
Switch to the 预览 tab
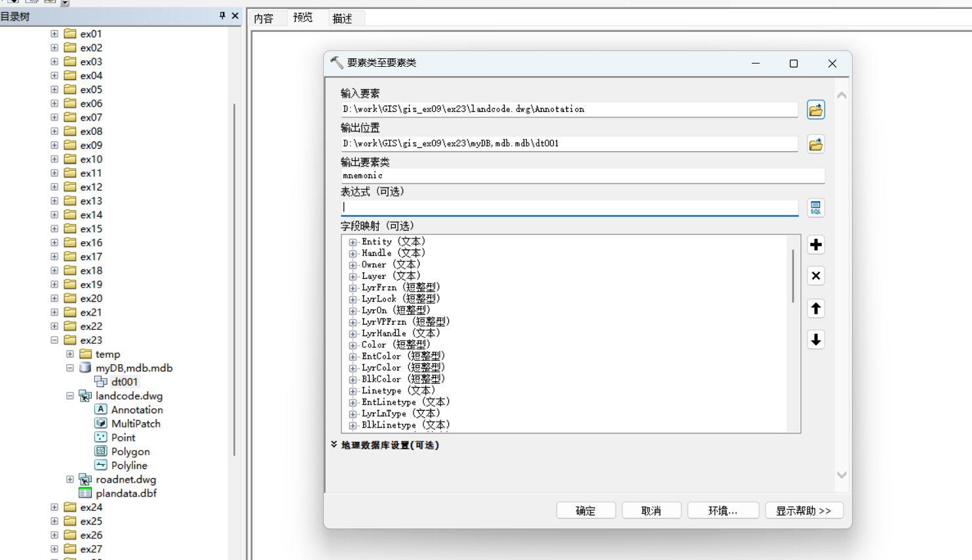click(303, 18)
